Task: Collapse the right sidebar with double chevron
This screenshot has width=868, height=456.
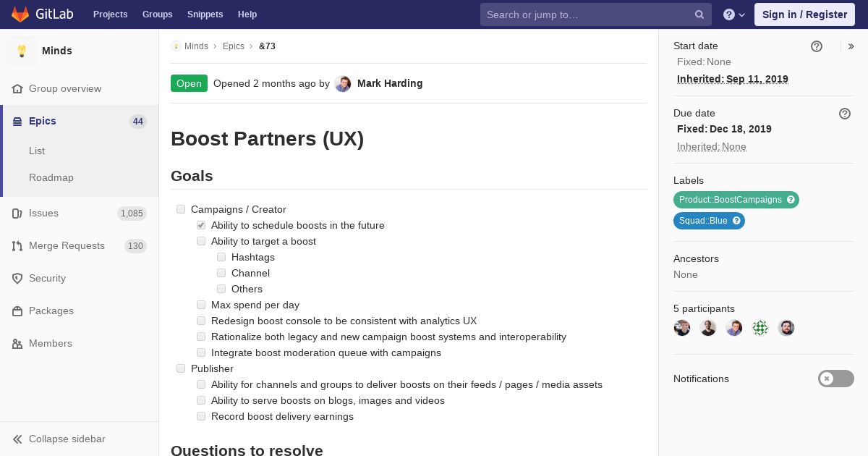Action: point(851,46)
